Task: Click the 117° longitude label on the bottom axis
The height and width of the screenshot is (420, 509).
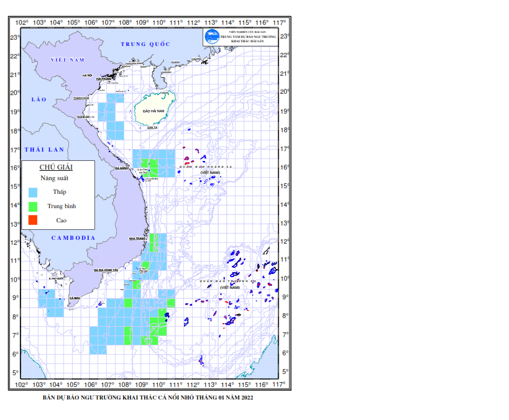Action: 279,385
